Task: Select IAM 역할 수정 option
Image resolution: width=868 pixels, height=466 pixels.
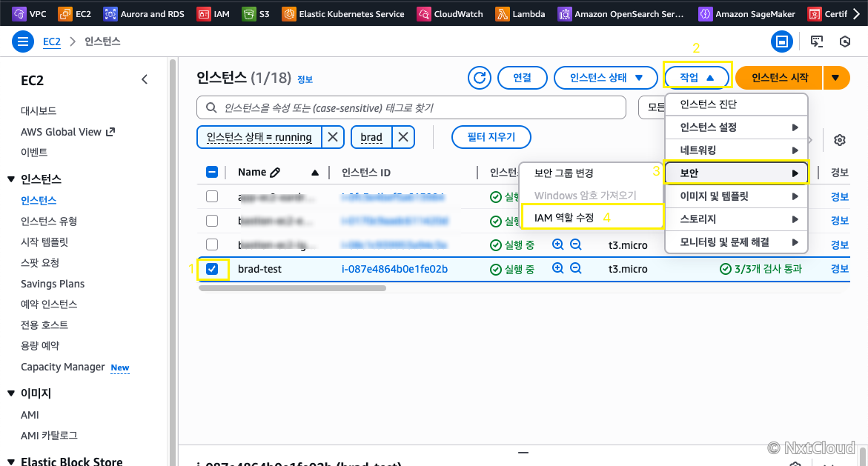Action: pyautogui.click(x=592, y=218)
